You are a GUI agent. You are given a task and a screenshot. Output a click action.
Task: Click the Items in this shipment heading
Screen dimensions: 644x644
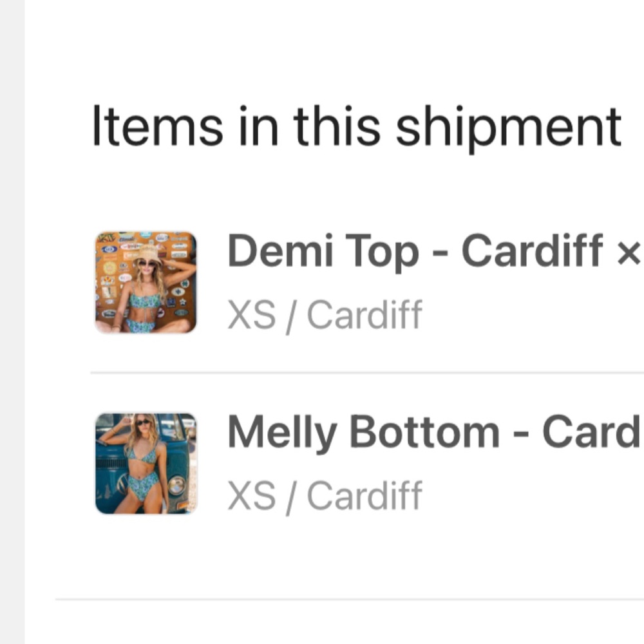(356, 127)
